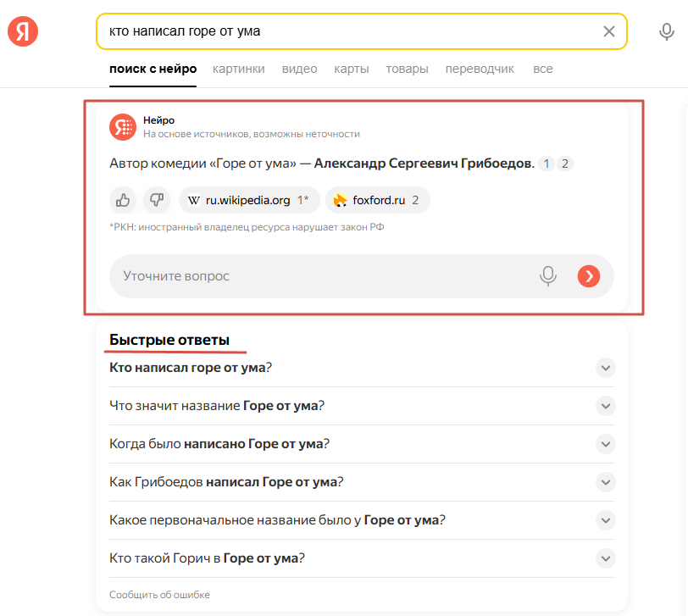Click the Yandex logo icon

point(23,31)
